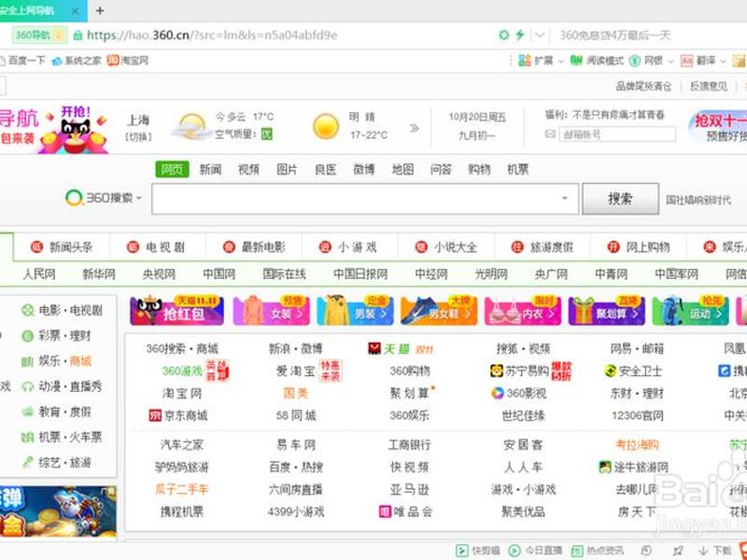Viewport: 747px width, 560px height.
Task: Click the 搜索 search button
Action: tap(620, 199)
